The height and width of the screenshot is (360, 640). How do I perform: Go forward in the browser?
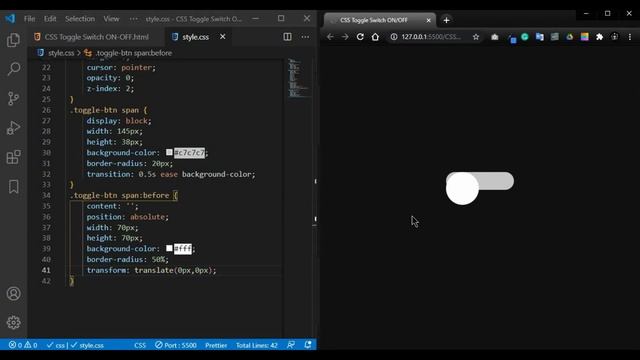click(x=345, y=37)
